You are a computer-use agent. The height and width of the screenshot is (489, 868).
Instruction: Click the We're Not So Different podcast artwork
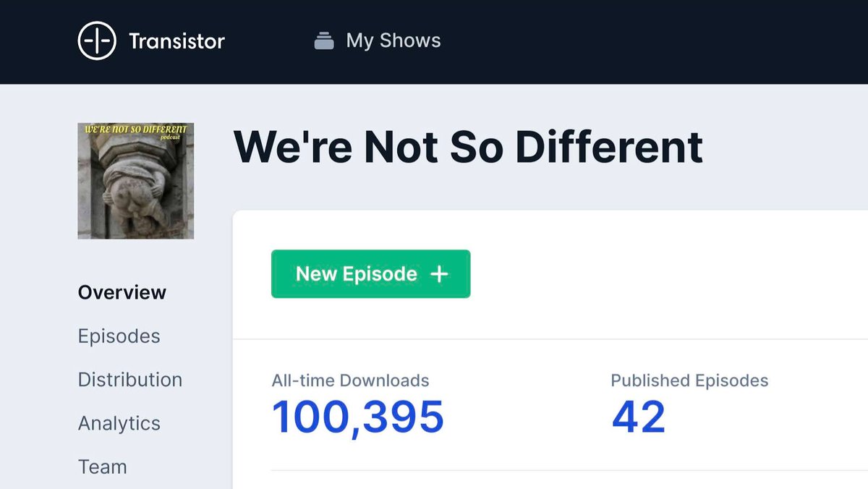(x=136, y=181)
